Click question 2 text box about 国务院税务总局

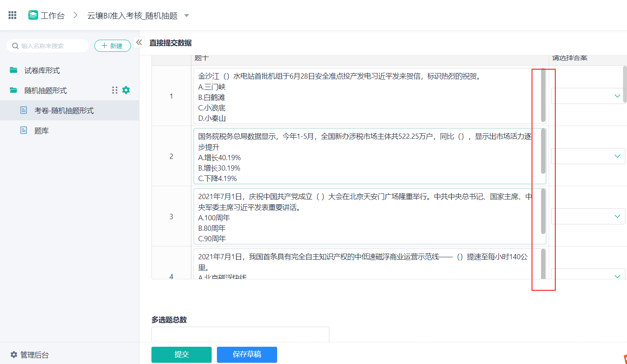point(370,156)
